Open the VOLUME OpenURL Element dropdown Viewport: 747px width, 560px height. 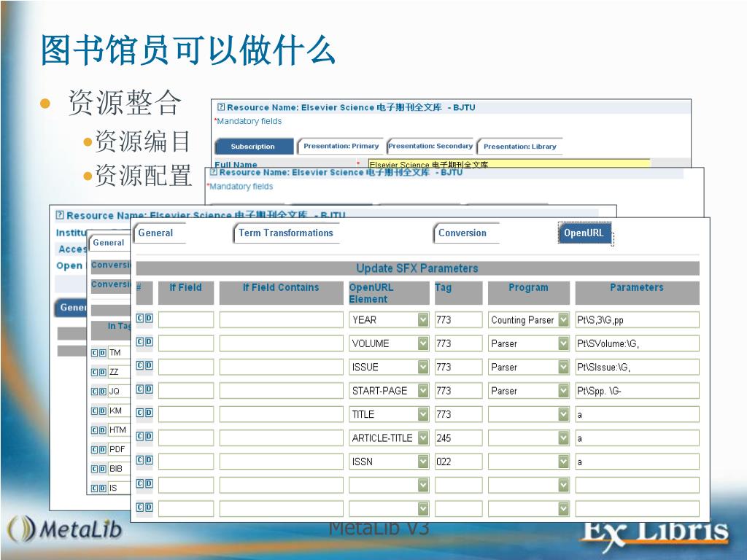click(x=423, y=343)
